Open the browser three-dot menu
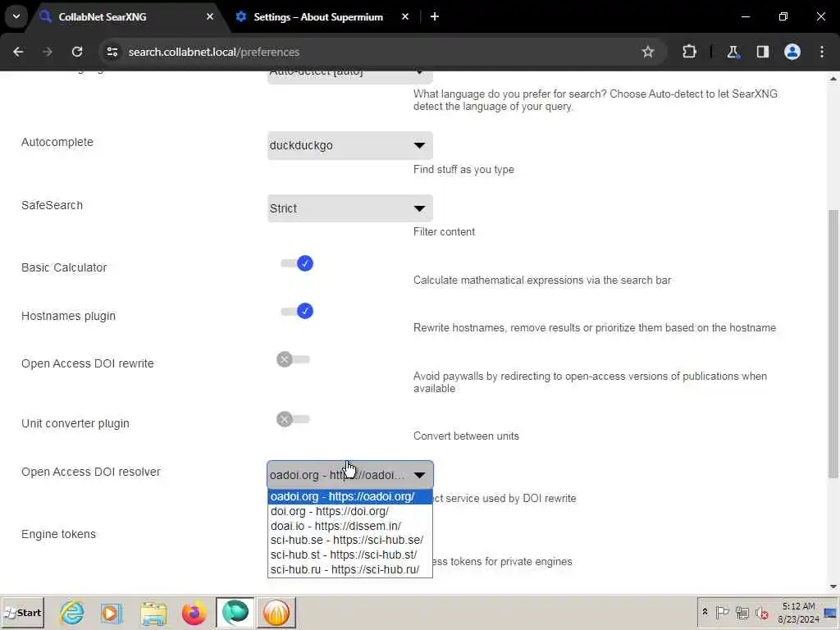The height and width of the screenshot is (630, 840). (x=822, y=52)
